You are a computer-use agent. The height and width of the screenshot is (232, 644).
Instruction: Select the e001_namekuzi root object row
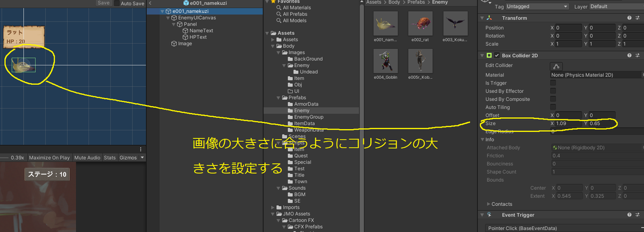tap(205, 11)
